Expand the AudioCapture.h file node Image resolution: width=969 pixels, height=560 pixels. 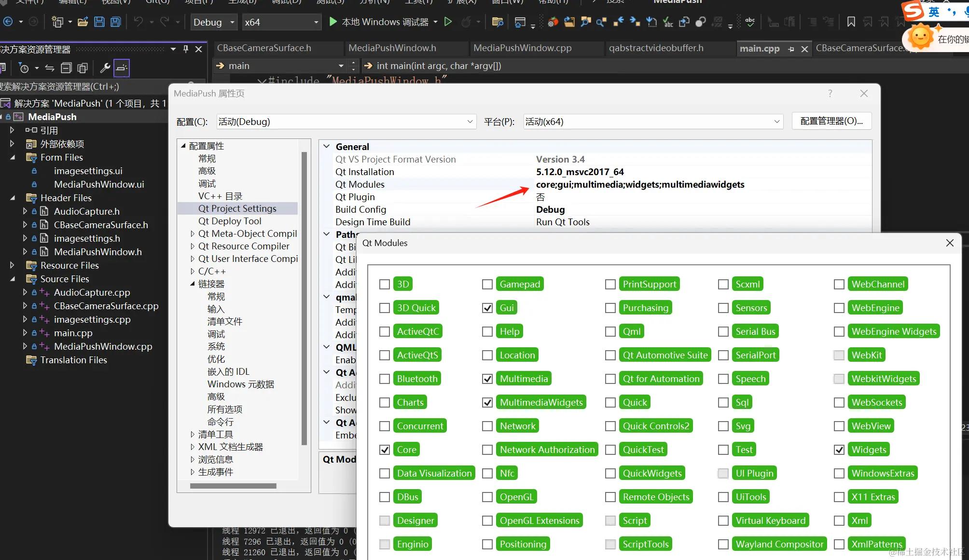(x=25, y=211)
